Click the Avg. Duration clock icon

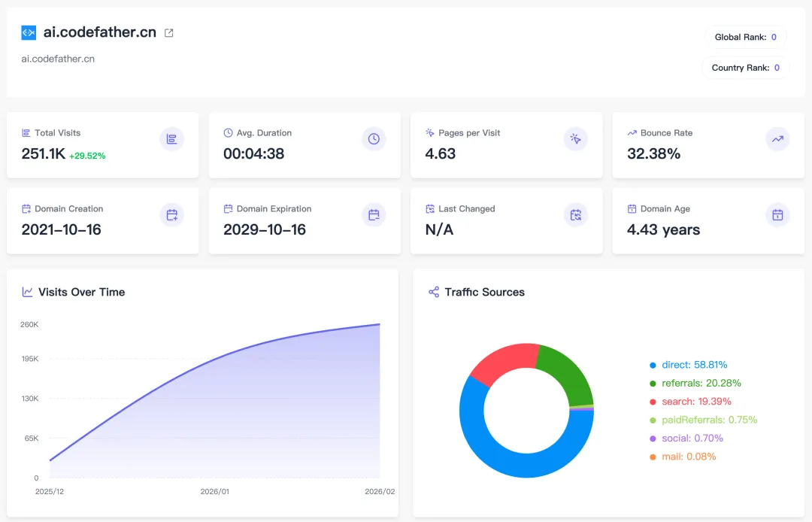374,139
